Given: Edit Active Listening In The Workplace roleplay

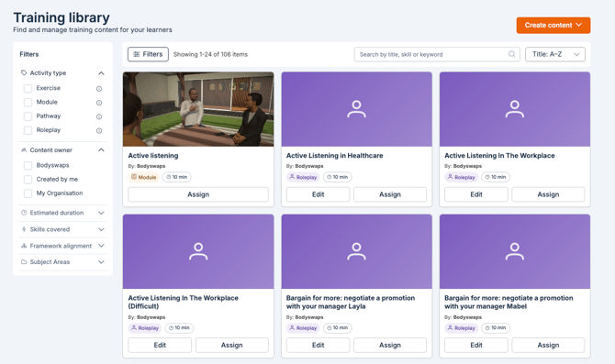Looking at the screenshot, I should click(x=476, y=194).
